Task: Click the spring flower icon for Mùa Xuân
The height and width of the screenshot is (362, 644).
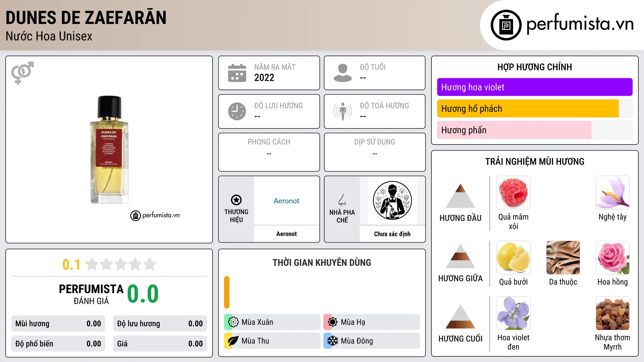Action: (233, 322)
